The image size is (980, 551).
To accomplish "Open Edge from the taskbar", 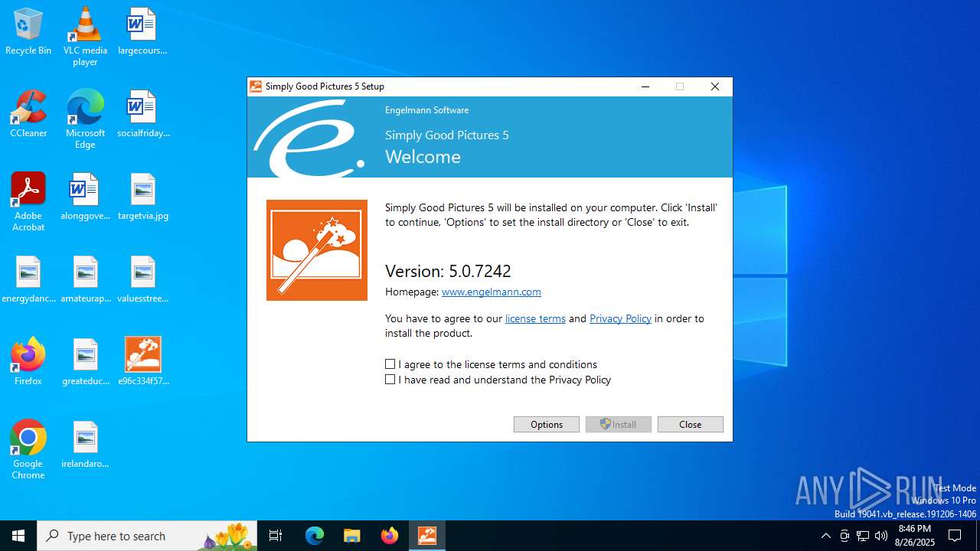I will pos(315,536).
